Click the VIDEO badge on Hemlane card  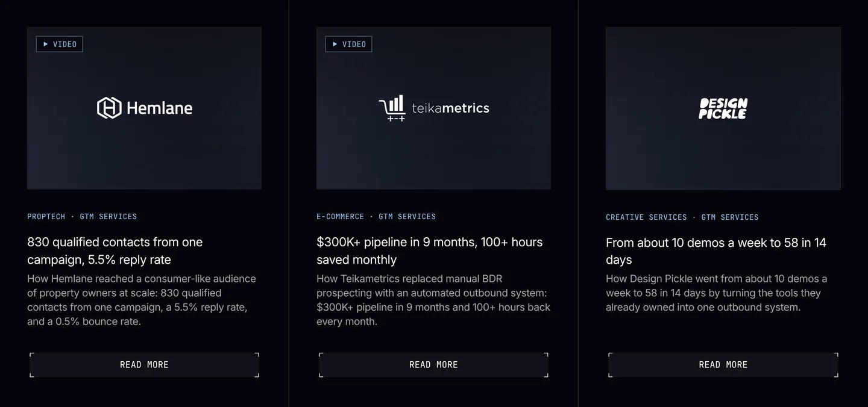59,44
